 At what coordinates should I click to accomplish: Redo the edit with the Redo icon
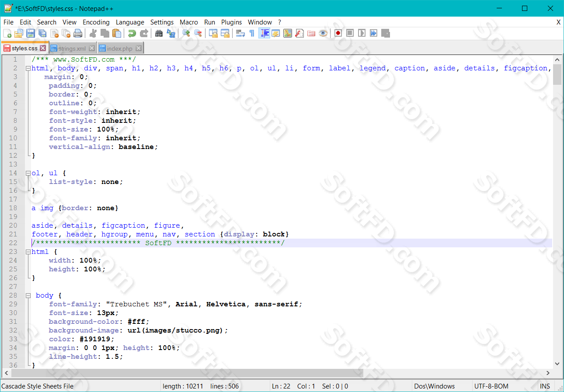(x=143, y=33)
